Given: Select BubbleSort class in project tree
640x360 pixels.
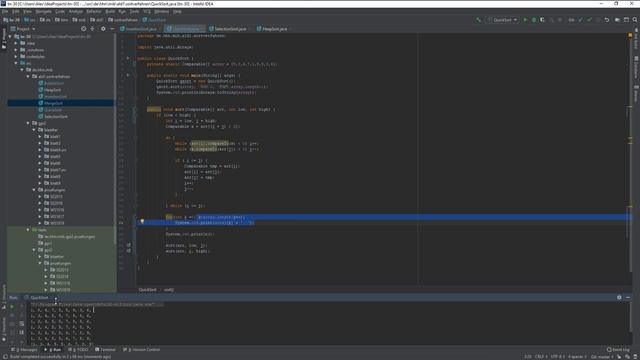Looking at the screenshot, I should pos(54,83).
